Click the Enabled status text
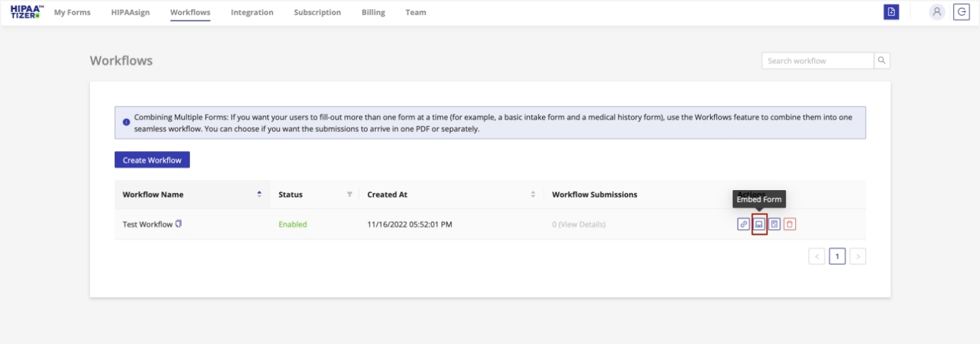Screen dimensions: 980x344 (x=293, y=224)
